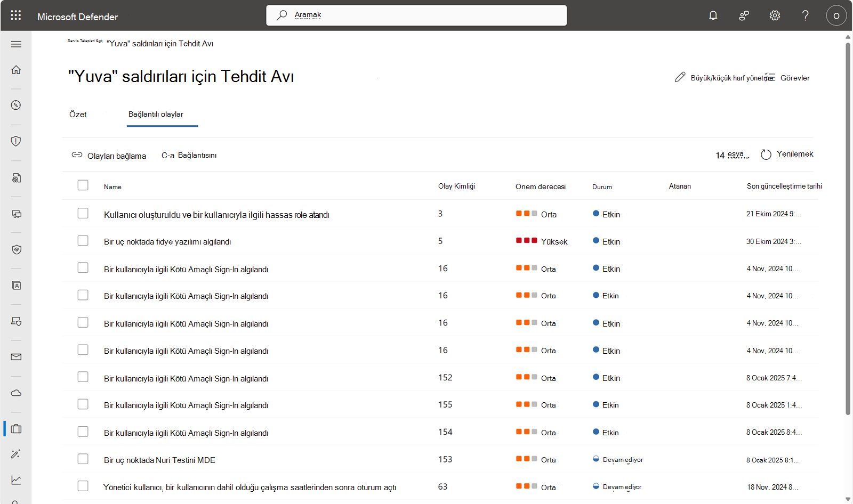Viewport: 853px width, 504px height.
Task: Open the magic wand sidebar icon
Action: coord(16,454)
